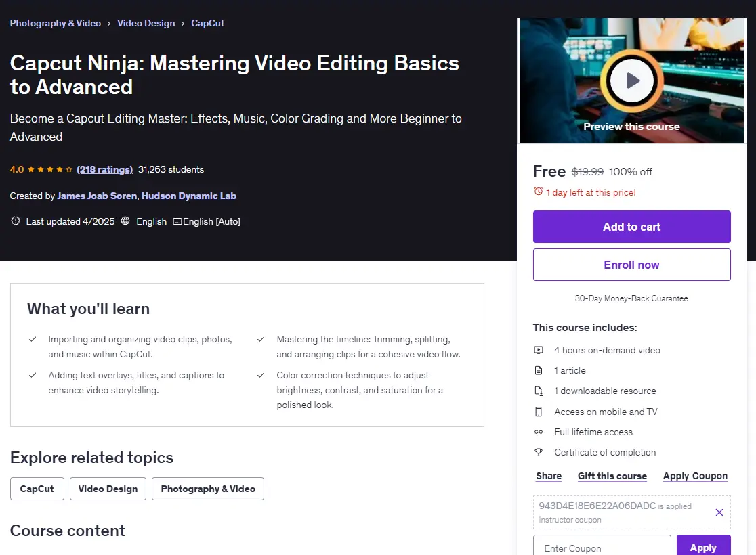Click the globe language icon
756x555 pixels.
click(125, 221)
